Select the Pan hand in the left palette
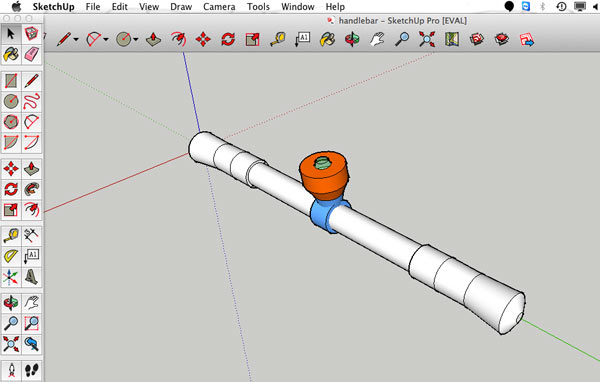This screenshot has width=600, height=382. (x=31, y=303)
